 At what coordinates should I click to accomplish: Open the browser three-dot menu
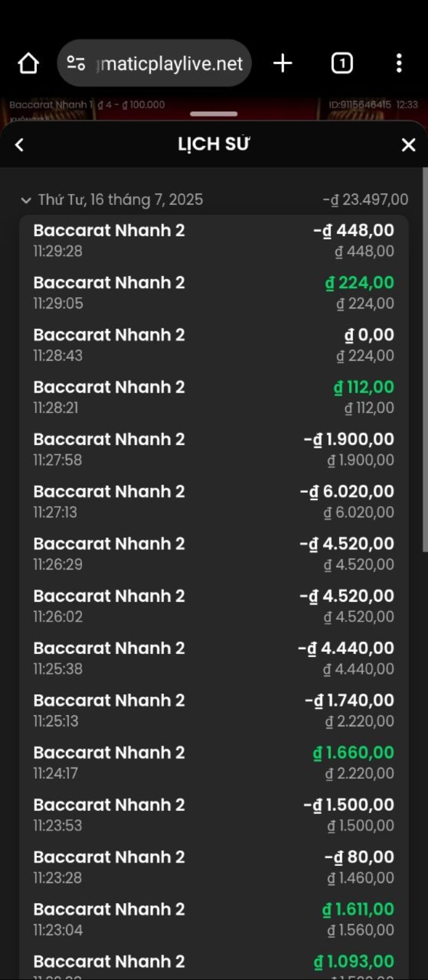point(399,63)
